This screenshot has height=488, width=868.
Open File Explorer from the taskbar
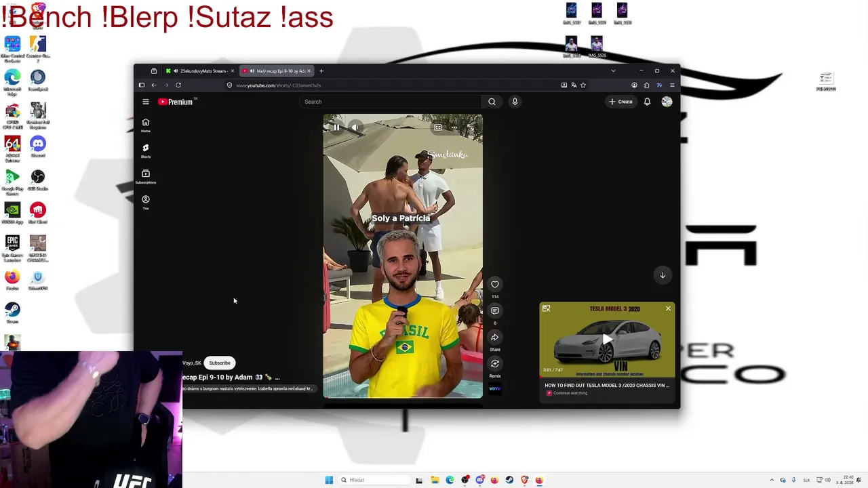click(435, 480)
